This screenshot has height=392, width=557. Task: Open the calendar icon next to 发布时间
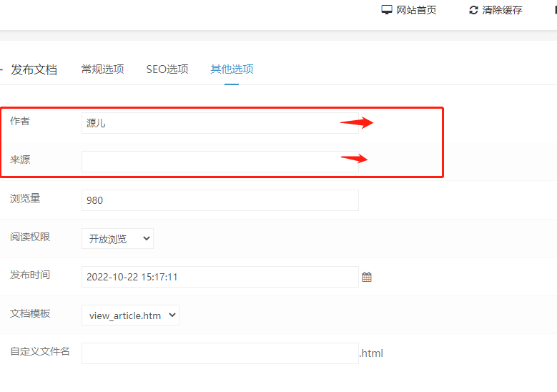[367, 277]
